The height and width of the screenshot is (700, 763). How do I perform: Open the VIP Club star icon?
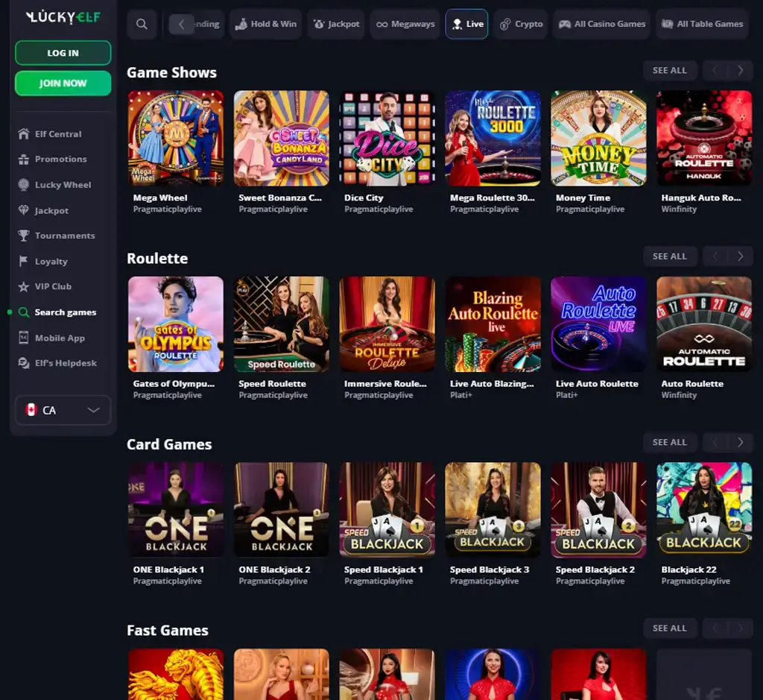tap(23, 287)
